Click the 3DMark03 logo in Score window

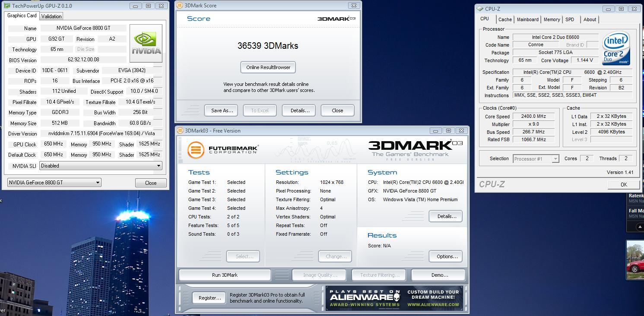click(336, 19)
